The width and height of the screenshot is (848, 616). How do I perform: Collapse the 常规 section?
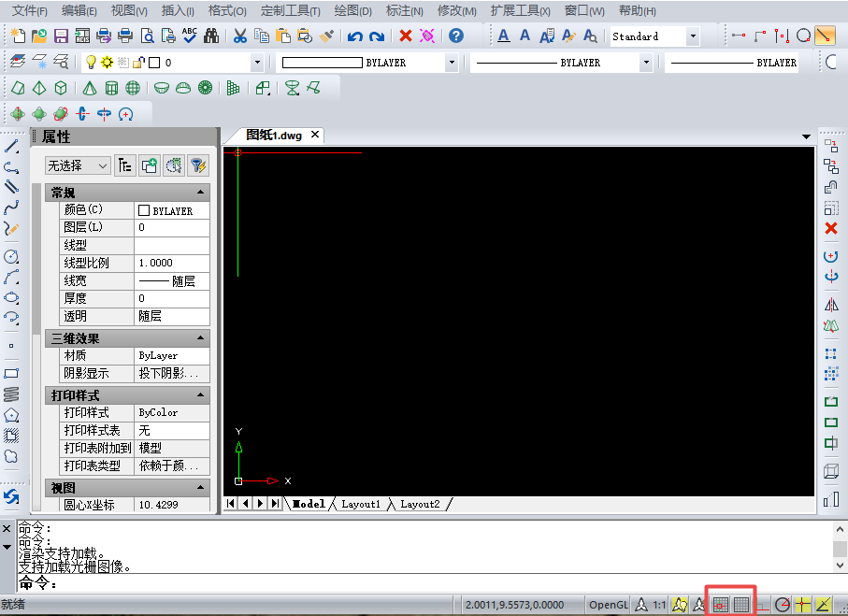(201, 192)
